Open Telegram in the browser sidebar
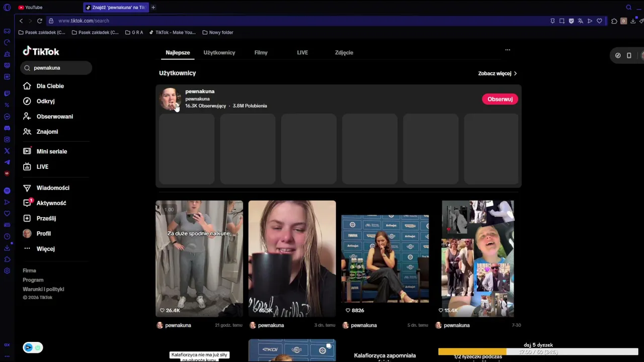This screenshot has height=362, width=644. point(7,162)
